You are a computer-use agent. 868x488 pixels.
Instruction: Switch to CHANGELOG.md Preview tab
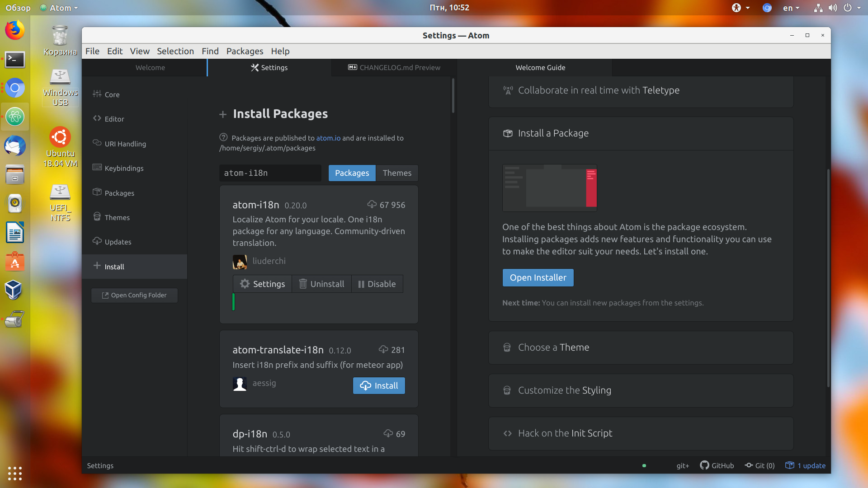[394, 67]
